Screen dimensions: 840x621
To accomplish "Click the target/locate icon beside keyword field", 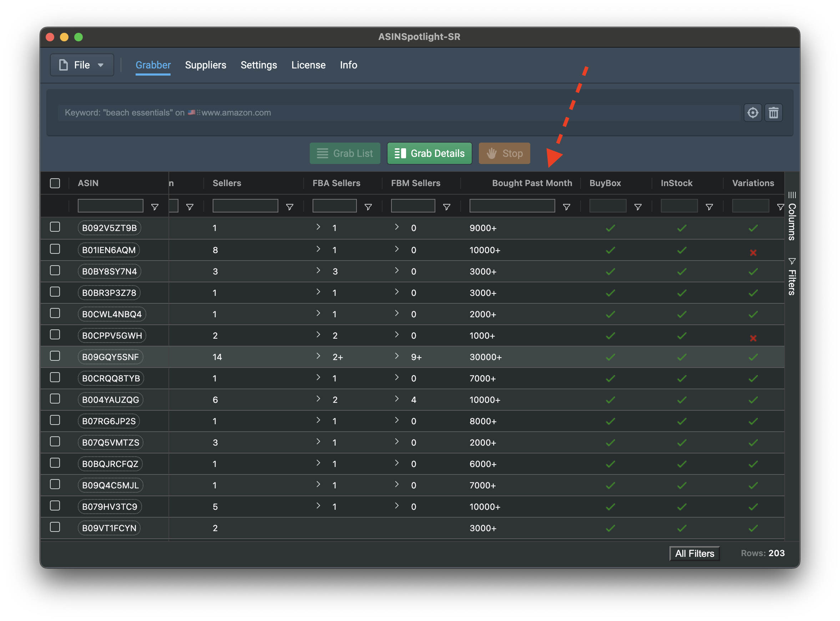I will click(752, 113).
